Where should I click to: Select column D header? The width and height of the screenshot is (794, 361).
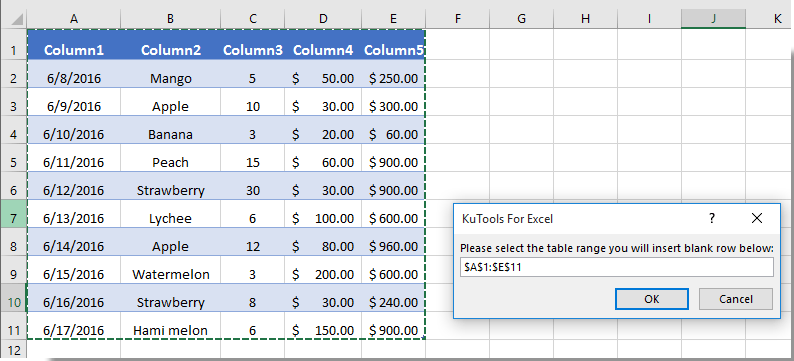coord(323,19)
